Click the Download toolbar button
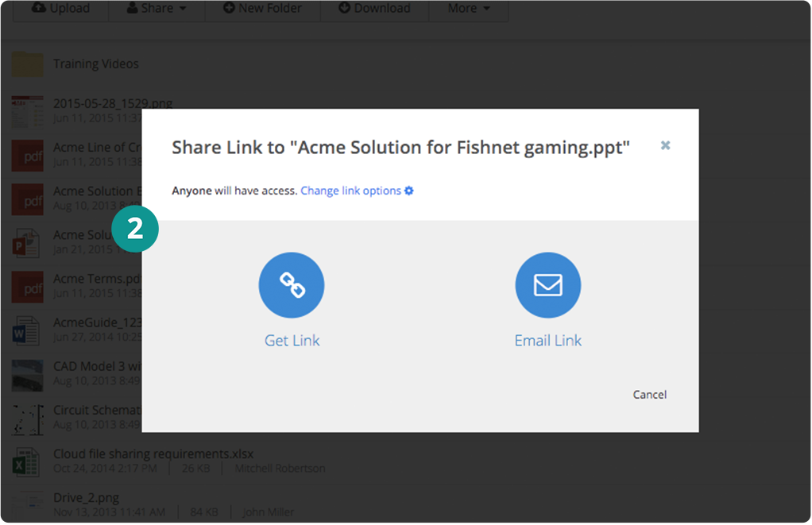The image size is (812, 525). (x=374, y=9)
